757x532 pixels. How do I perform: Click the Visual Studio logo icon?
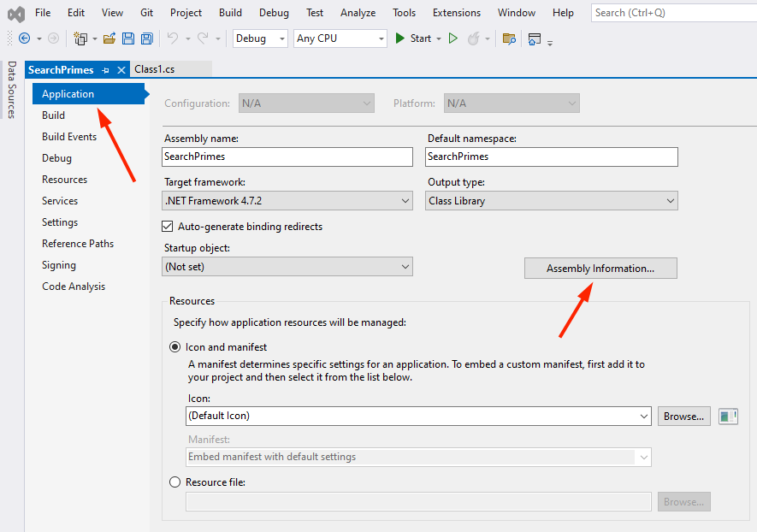[16, 14]
